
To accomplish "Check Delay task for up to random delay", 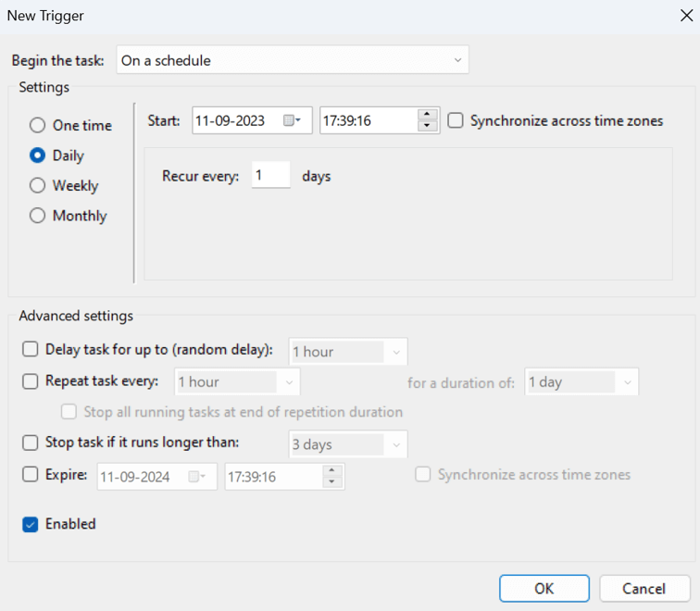I will [x=31, y=350].
